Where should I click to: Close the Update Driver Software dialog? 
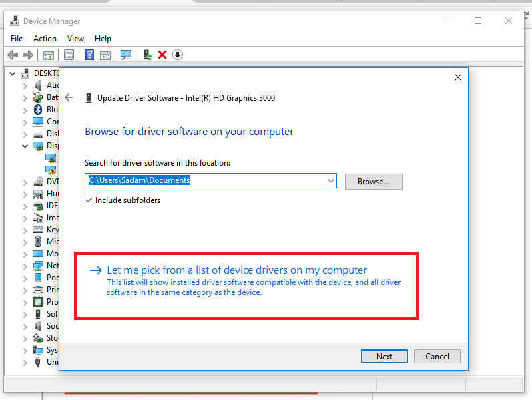[458, 77]
